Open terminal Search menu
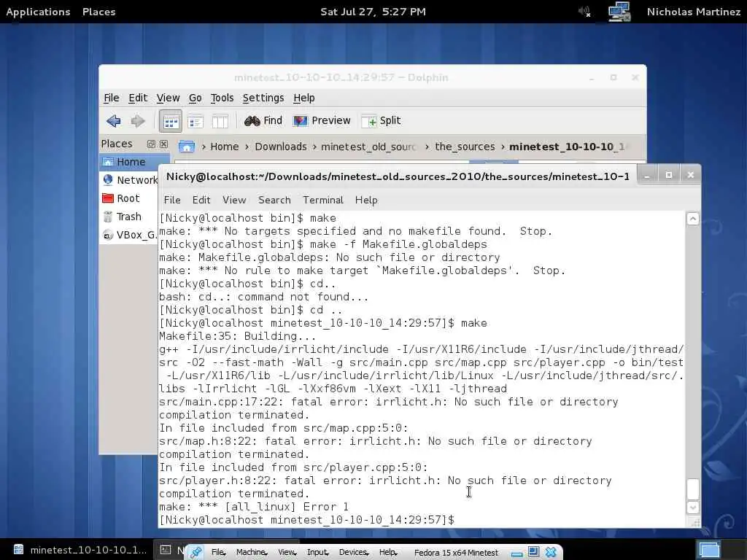This screenshot has height=560, width=747. (x=274, y=200)
